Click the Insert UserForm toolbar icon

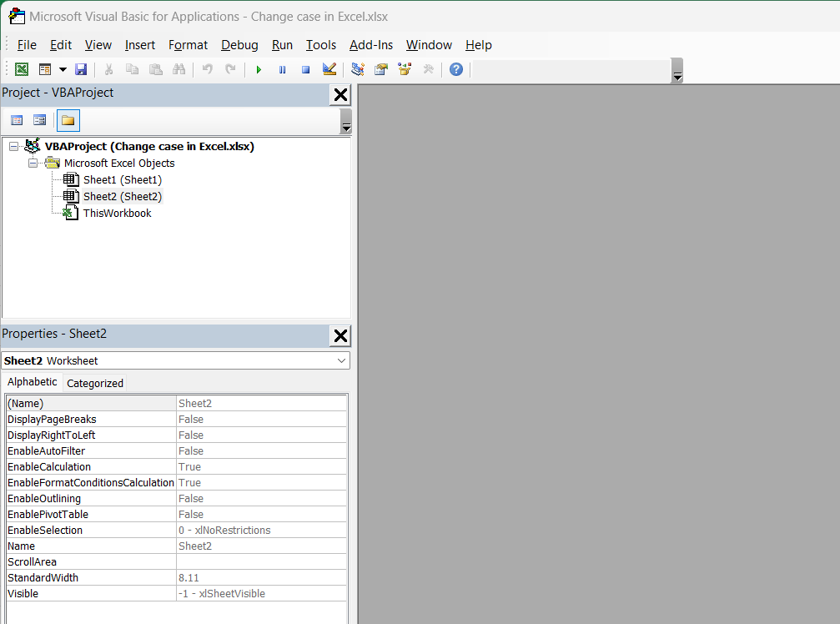45,69
